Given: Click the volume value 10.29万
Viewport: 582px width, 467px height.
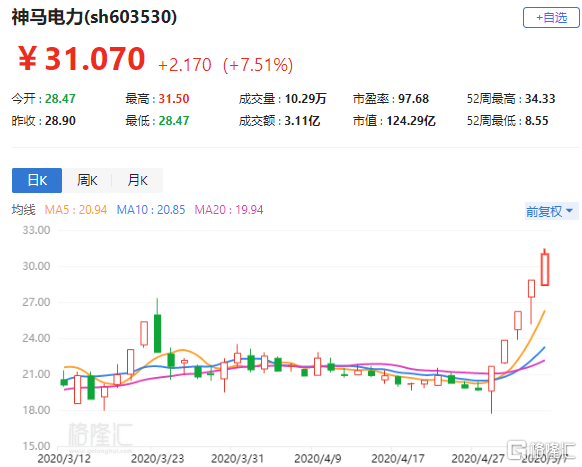Looking at the screenshot, I should [305, 99].
